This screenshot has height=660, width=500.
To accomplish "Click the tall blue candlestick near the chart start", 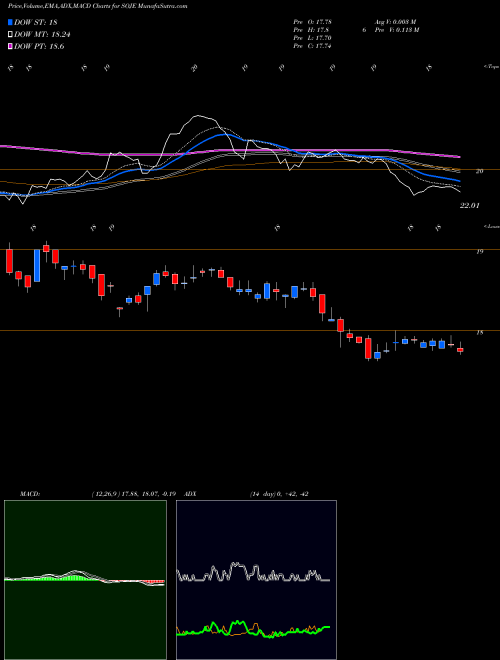I will [37, 266].
